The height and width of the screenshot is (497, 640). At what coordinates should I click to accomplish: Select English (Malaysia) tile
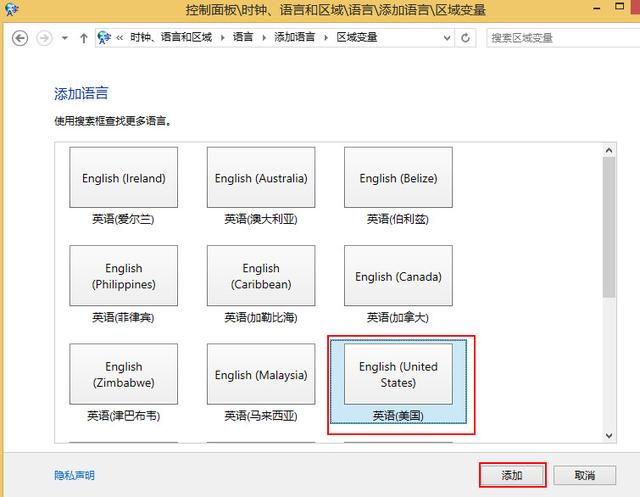(261, 374)
